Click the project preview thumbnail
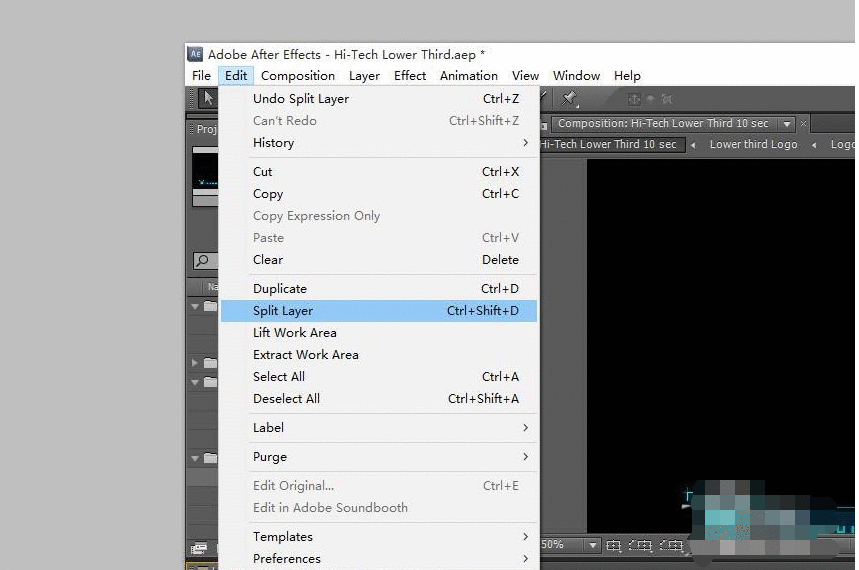The image size is (859, 570). 205,176
